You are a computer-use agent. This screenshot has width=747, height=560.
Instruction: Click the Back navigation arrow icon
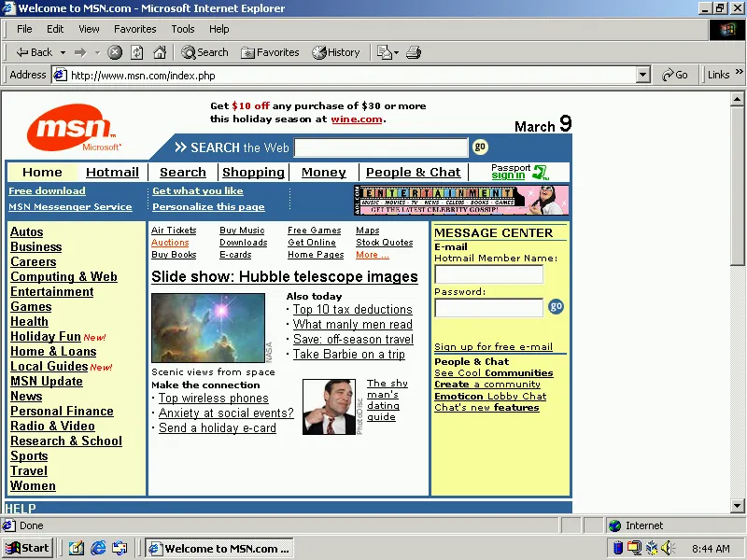21,52
